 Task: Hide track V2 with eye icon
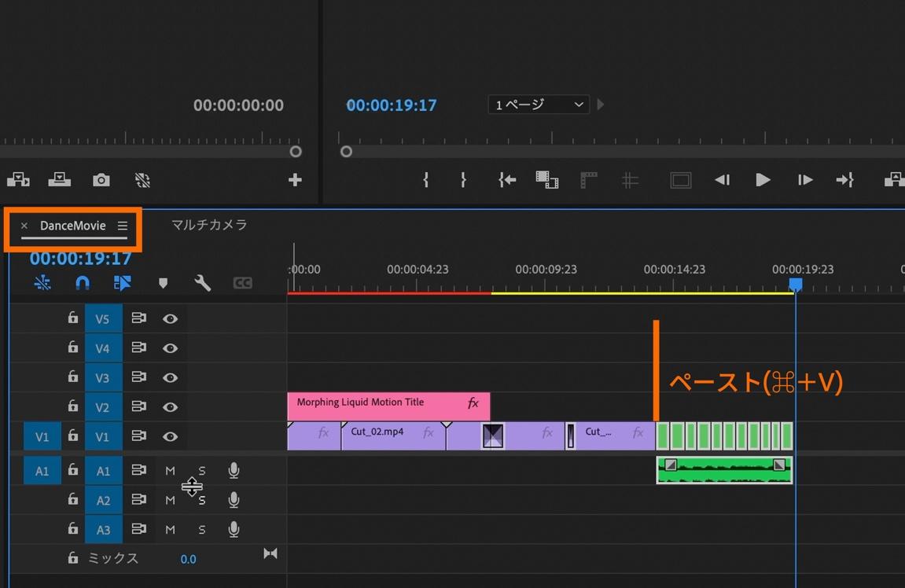click(170, 407)
